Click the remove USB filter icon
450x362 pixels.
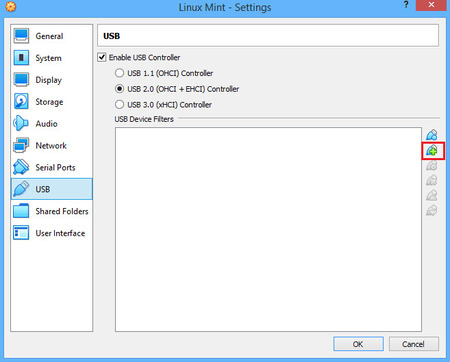(x=432, y=180)
